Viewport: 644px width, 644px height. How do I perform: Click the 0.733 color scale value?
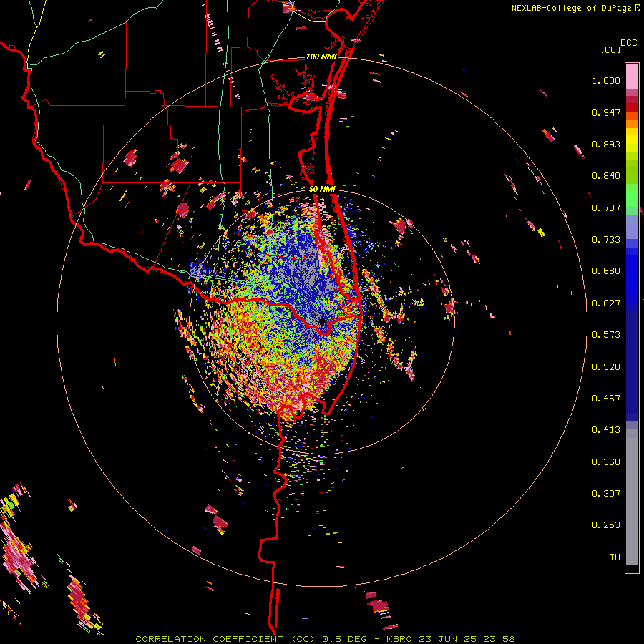click(606, 240)
